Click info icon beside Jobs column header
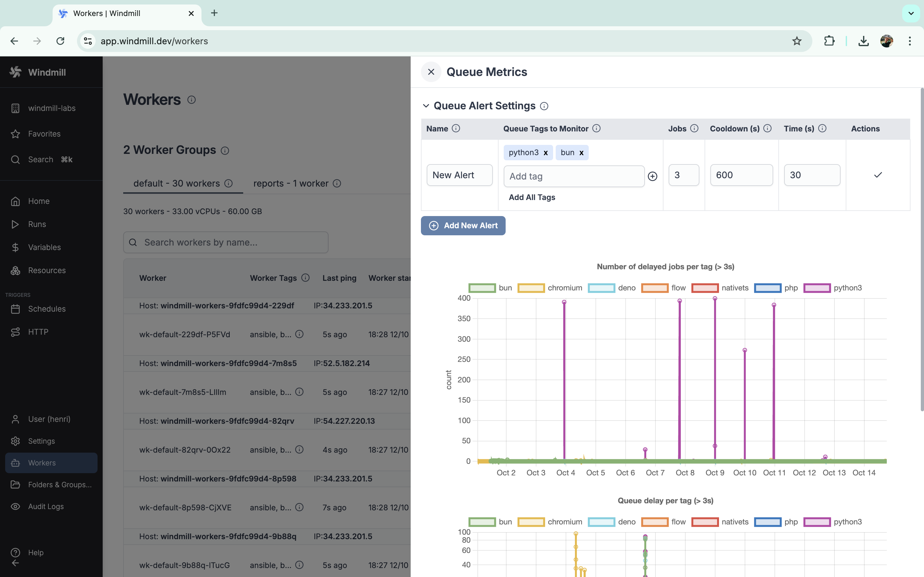 click(x=695, y=129)
